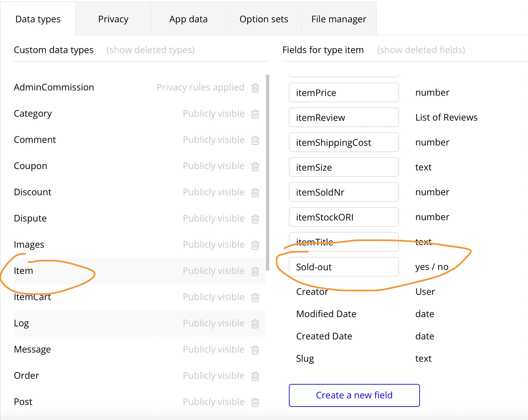Click show deleted fields link

pos(421,50)
